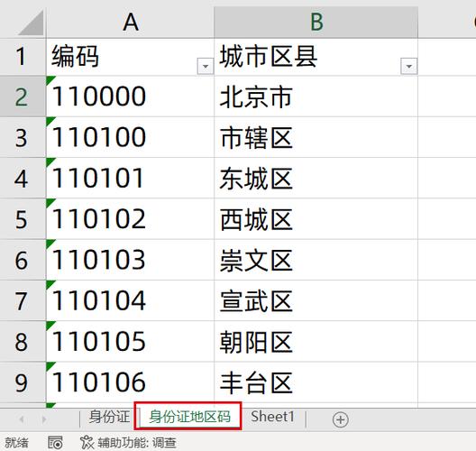Select the 丰台区 cell

pos(316,382)
